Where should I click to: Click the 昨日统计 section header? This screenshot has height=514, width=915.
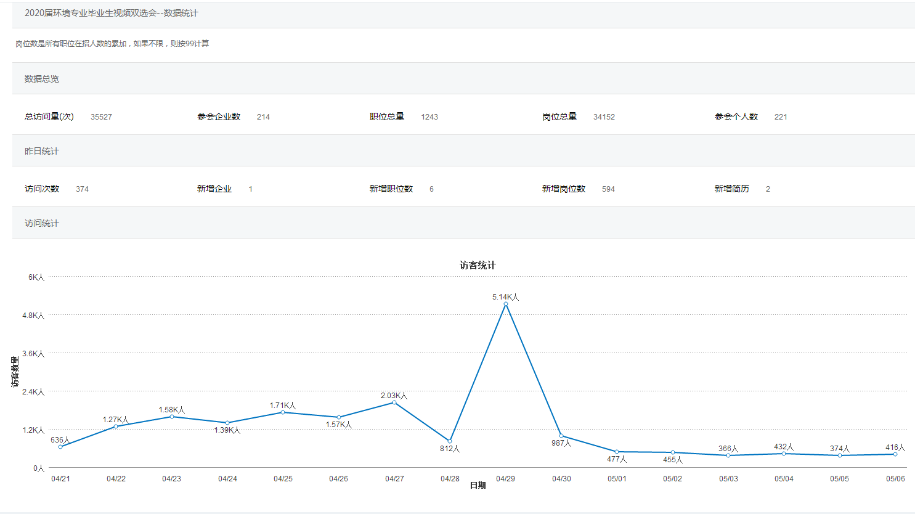click(42, 150)
